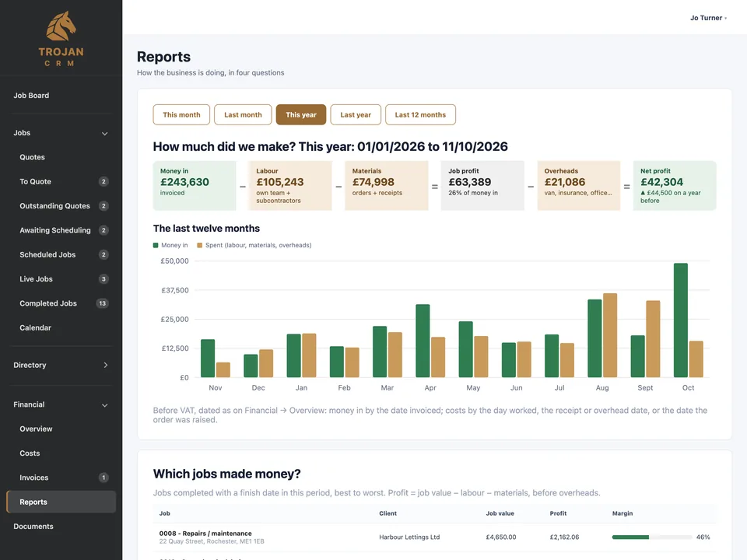Click the Margin column header
Viewport: 747px width, 560px height.
click(x=622, y=513)
